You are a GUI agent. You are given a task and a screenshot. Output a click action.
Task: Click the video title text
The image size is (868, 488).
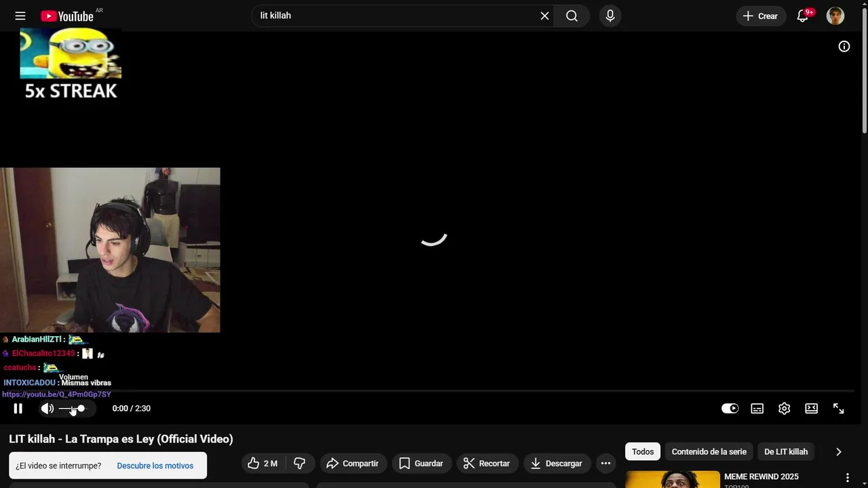pyautogui.click(x=121, y=439)
